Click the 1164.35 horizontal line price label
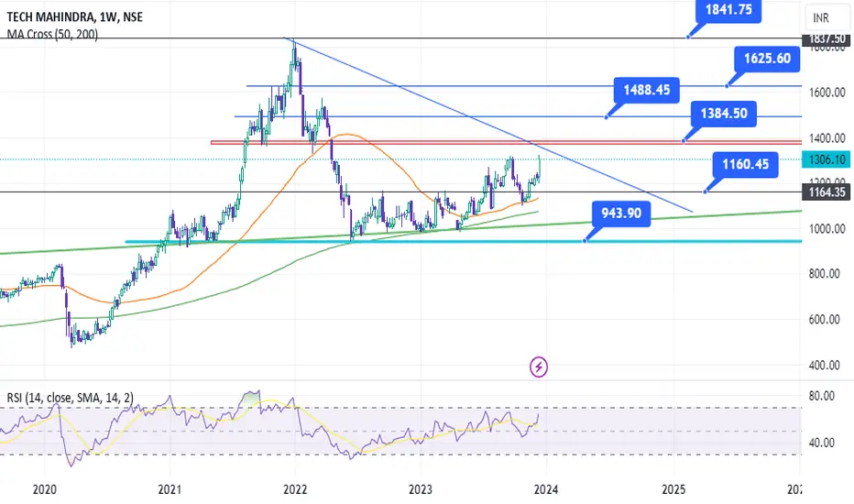 pos(827,192)
